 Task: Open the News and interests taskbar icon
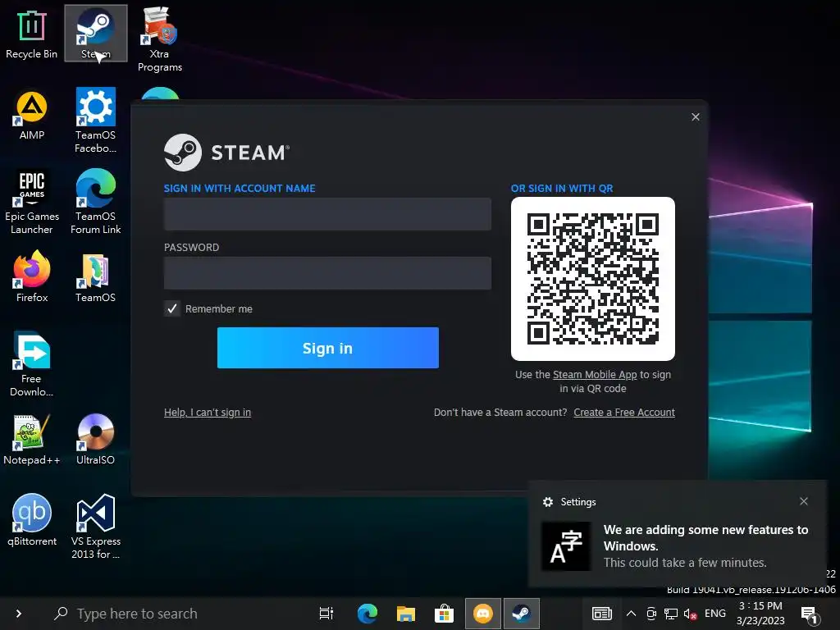[601, 614]
